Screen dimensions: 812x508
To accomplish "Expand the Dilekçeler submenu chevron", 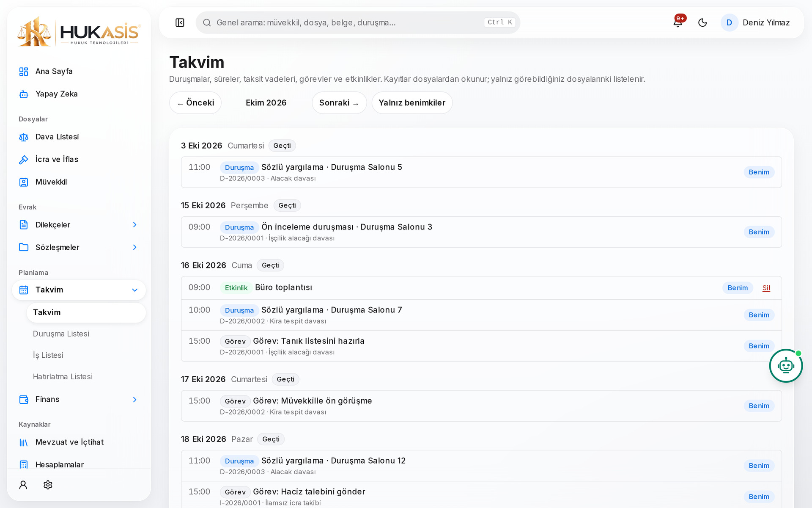I will (135, 225).
